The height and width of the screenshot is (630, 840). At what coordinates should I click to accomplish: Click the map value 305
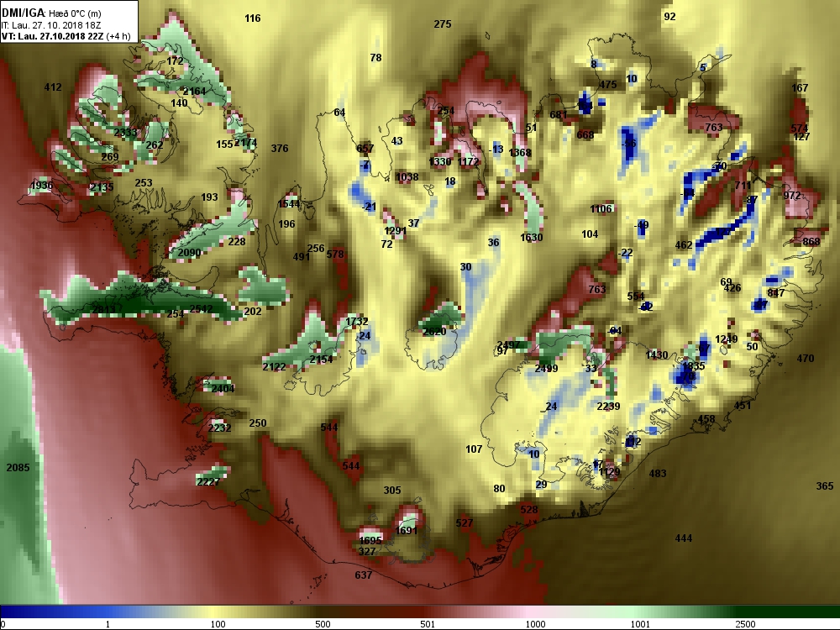(x=392, y=491)
